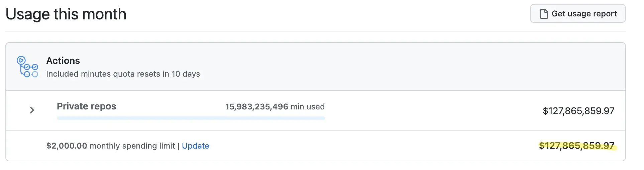Viewport: 644px width, 170px height.
Task: Click the Get usage report button
Action: click(x=577, y=14)
